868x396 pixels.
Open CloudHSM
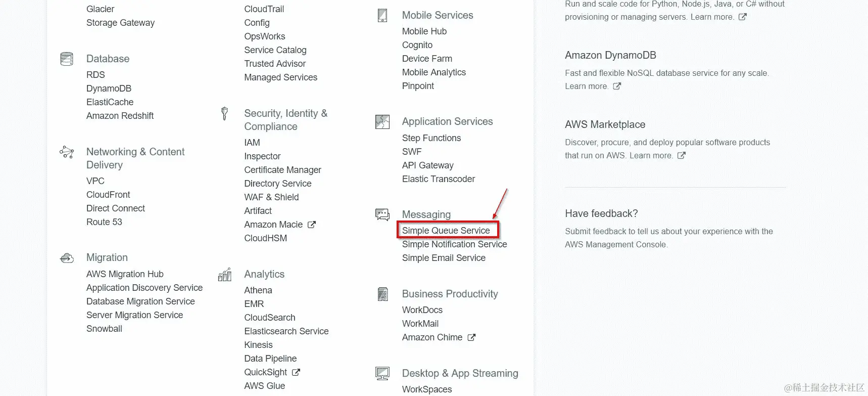tap(266, 238)
